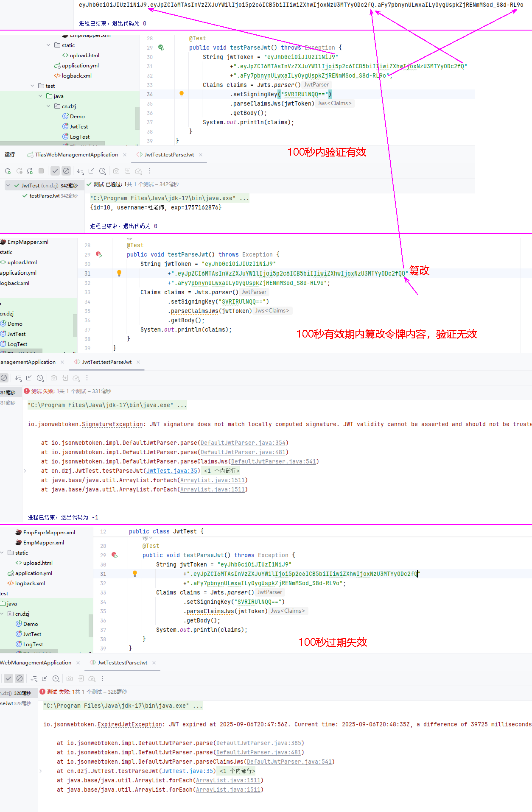The image size is (532, 812).
Task: Toggle Show Ignored in the 331ms failed run toolbar
Action: click(x=4, y=378)
